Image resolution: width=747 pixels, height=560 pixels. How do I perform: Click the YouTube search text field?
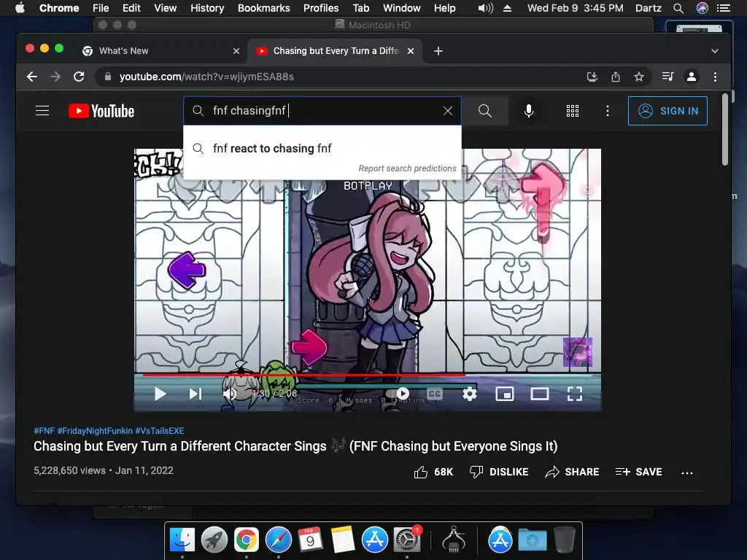click(322, 111)
